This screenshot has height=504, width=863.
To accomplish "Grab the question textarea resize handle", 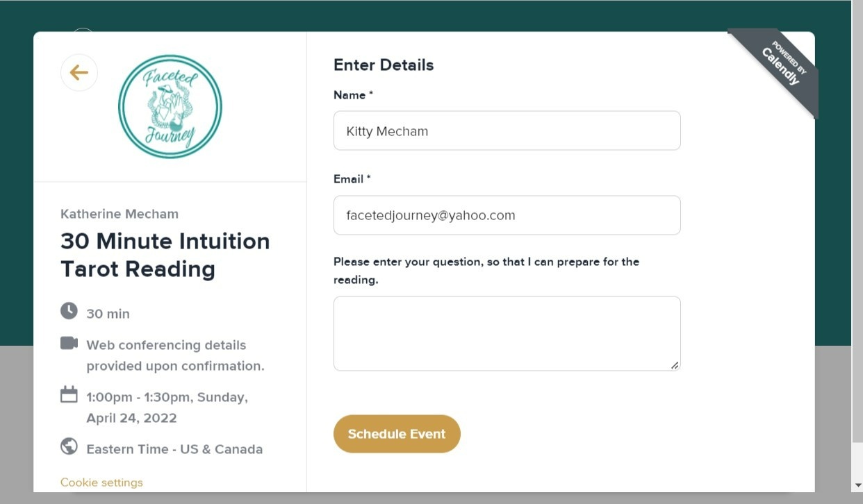I will click(x=675, y=365).
